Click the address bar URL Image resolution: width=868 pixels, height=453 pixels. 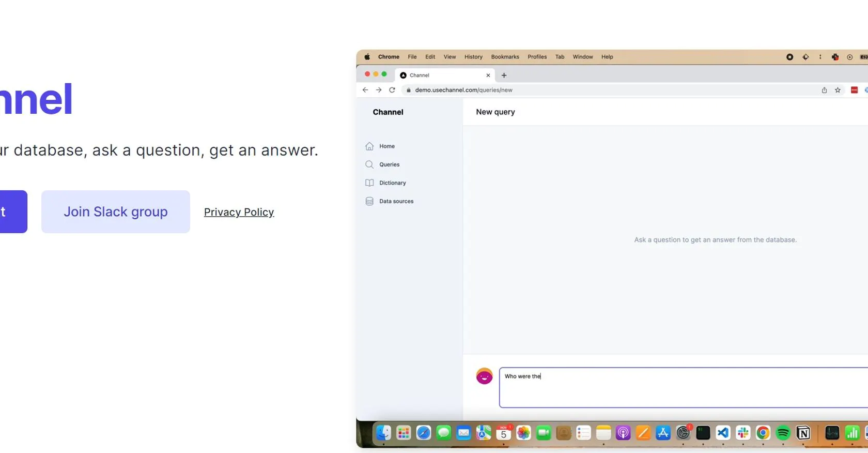pos(463,90)
